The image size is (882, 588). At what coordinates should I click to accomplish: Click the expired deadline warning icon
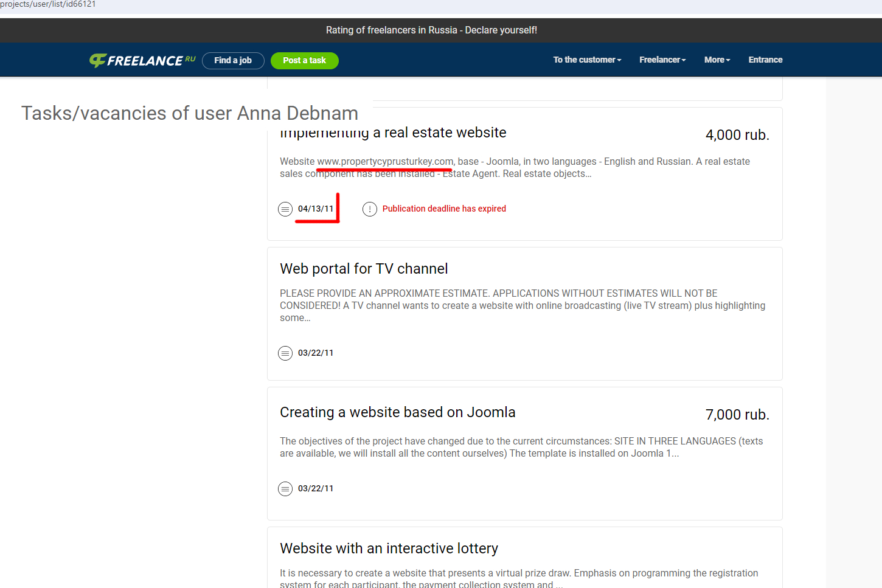click(x=370, y=209)
